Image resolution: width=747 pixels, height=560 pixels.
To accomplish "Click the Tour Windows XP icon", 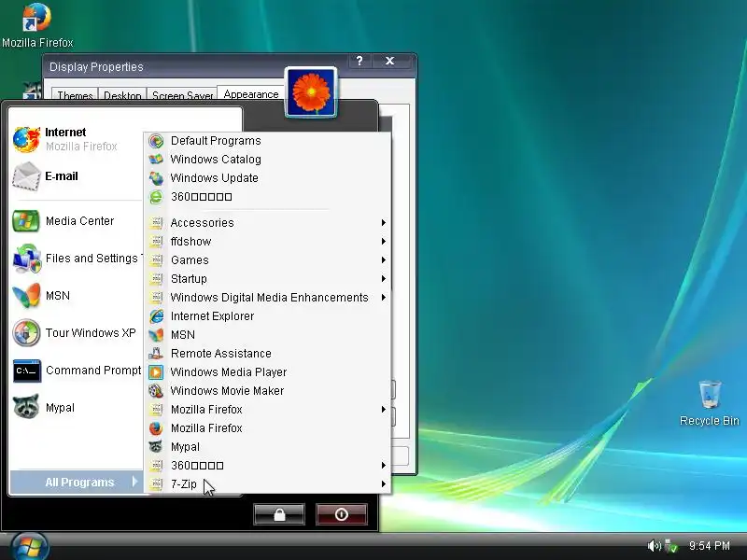I will tap(26, 333).
